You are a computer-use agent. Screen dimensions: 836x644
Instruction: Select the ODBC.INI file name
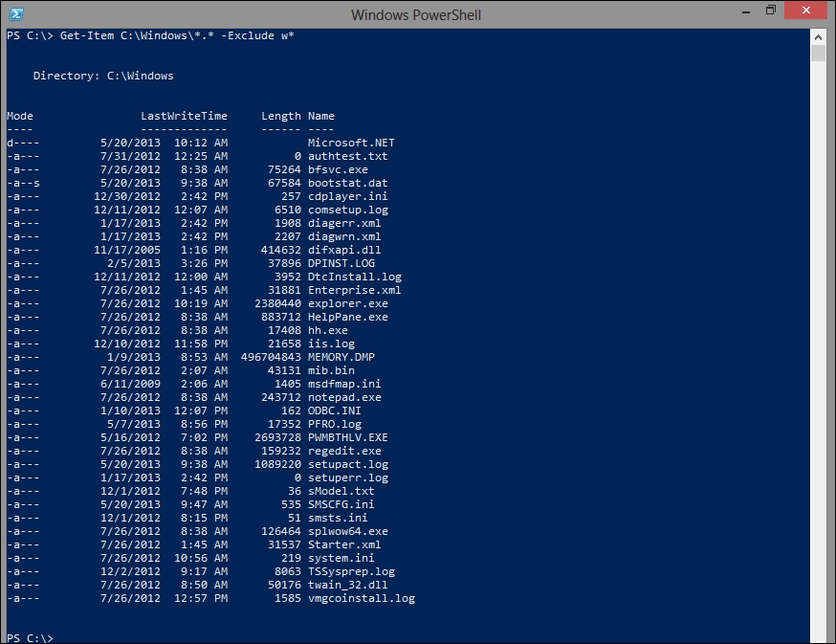334,411
